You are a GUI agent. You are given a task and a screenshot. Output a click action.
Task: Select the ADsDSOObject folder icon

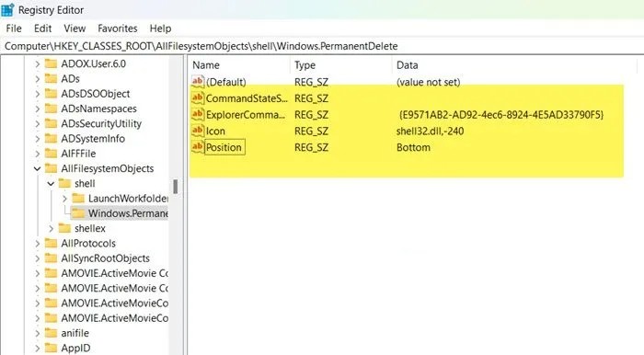point(51,94)
